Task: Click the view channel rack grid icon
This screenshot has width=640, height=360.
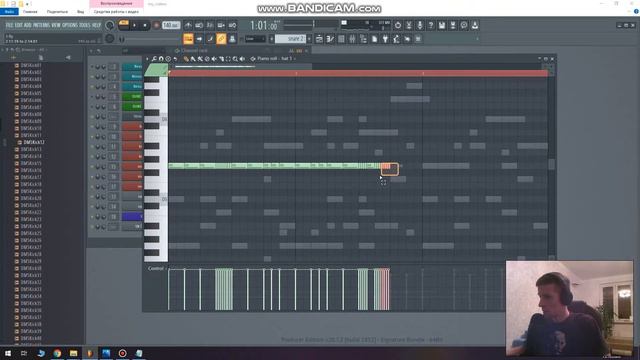Action: point(341,39)
